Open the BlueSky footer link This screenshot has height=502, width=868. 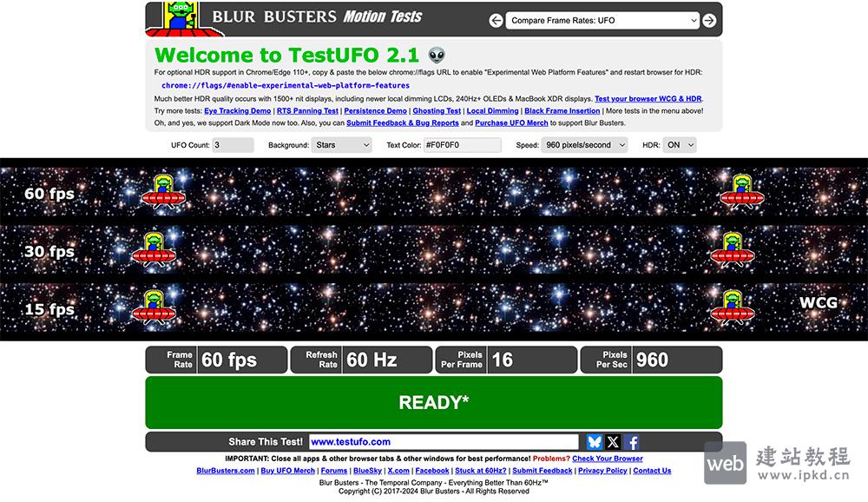(367, 471)
